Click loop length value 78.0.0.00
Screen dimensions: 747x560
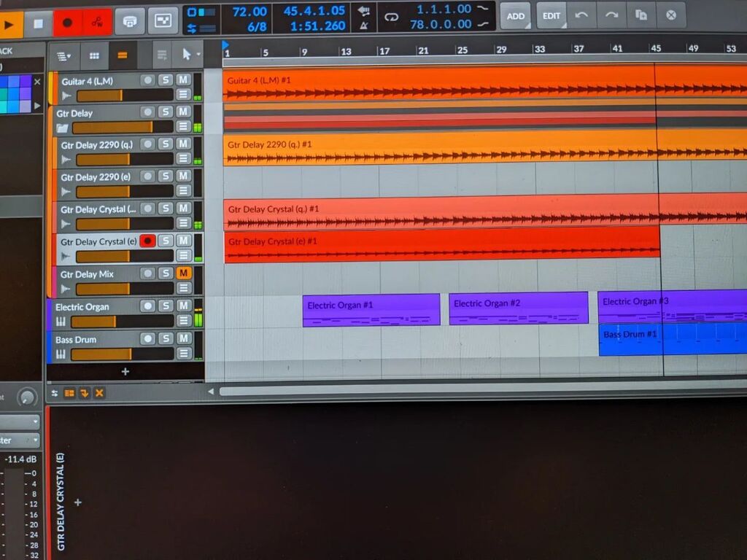(441, 24)
